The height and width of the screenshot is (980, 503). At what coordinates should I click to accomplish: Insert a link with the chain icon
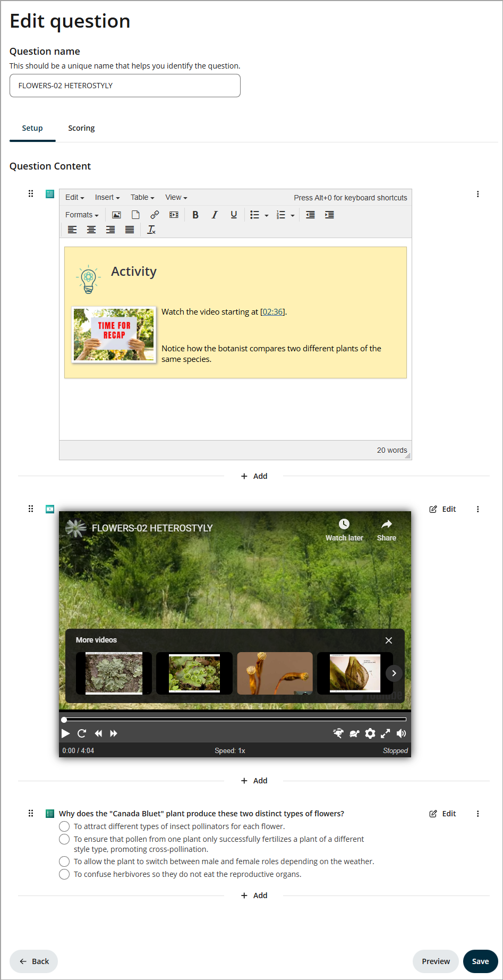[155, 215]
